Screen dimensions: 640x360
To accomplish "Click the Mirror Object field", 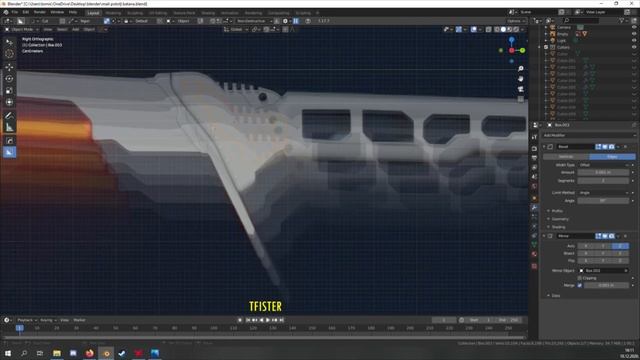I will [603, 271].
